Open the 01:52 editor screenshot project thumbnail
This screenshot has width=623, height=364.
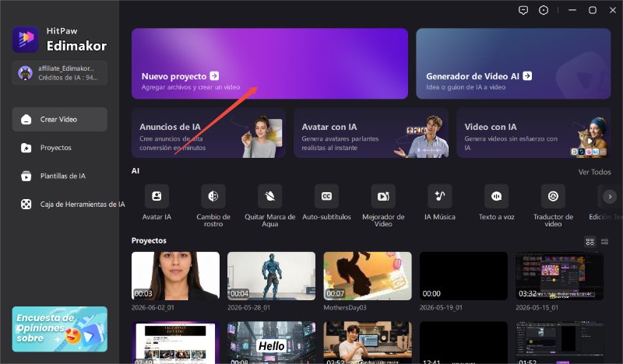pos(559,342)
